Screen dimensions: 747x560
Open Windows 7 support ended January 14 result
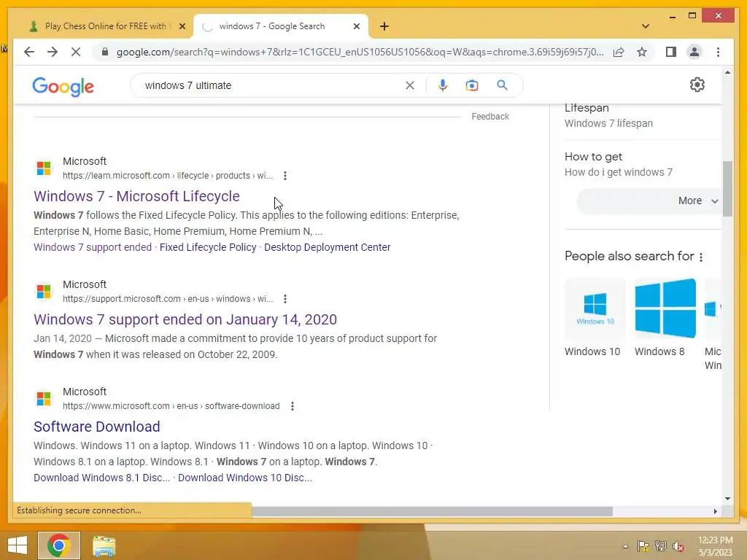[x=185, y=319]
